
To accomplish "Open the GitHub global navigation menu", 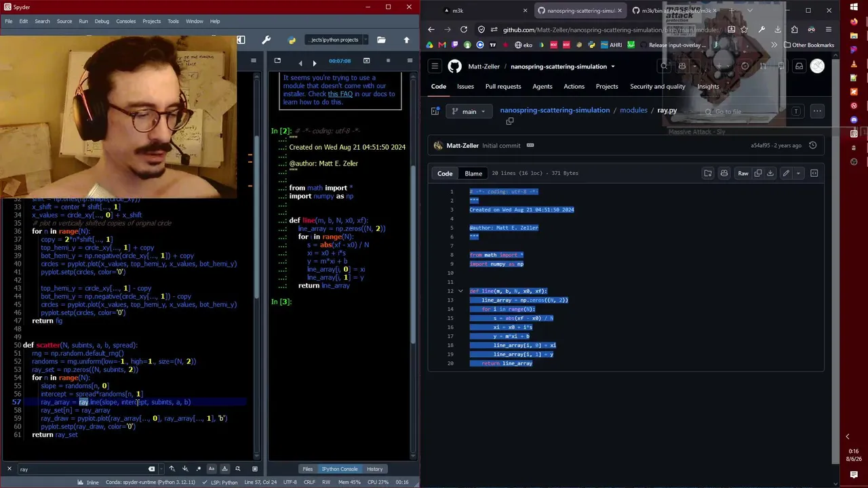I will click(x=435, y=66).
